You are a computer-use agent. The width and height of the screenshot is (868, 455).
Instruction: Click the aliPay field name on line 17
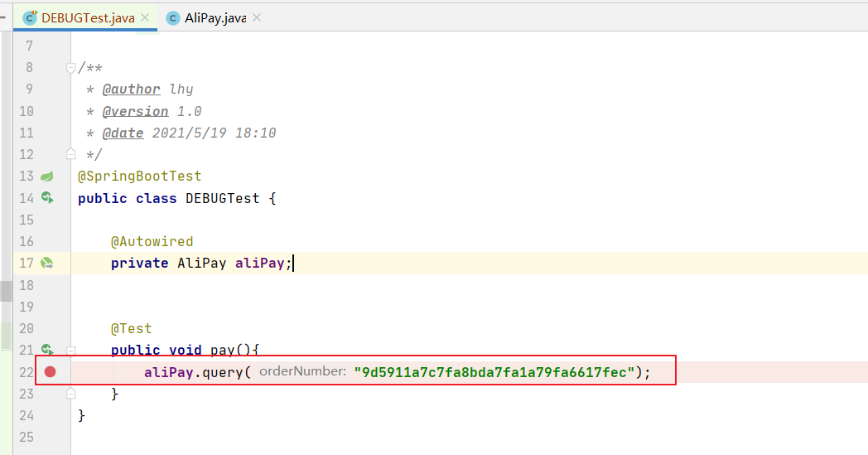pos(259,264)
